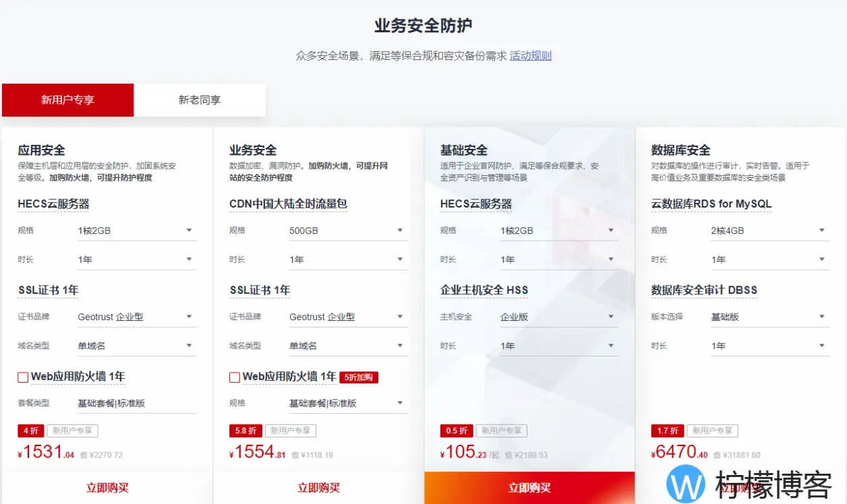Open 域名类型 单域名 dropdown in 应用安全 card
The height and width of the screenshot is (504, 847).
(137, 346)
